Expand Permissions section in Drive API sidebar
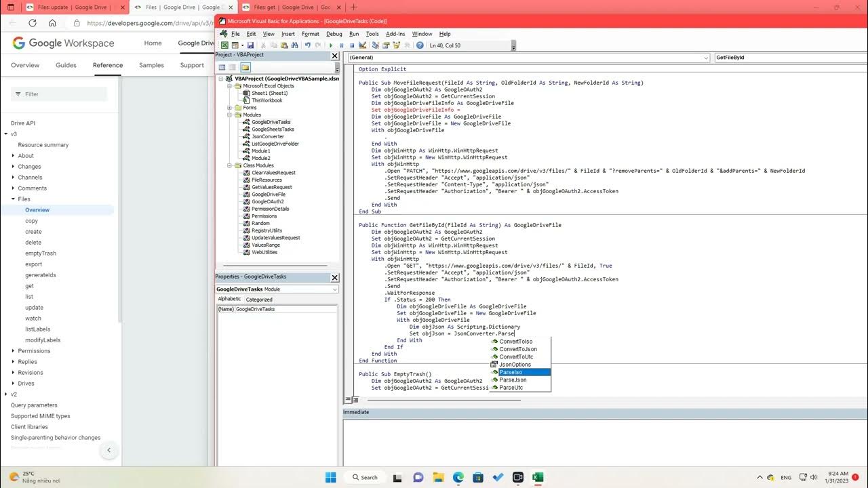 (x=13, y=351)
